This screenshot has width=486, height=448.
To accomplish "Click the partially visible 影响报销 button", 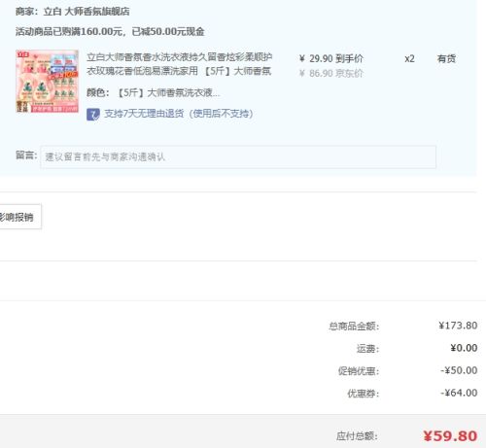I will [20, 217].
